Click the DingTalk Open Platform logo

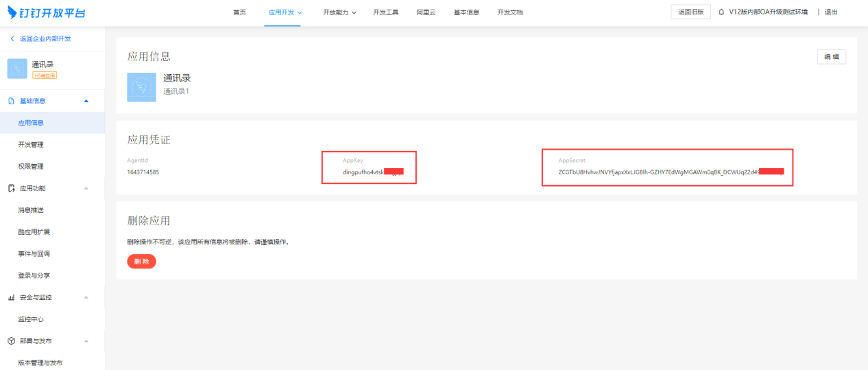[47, 12]
